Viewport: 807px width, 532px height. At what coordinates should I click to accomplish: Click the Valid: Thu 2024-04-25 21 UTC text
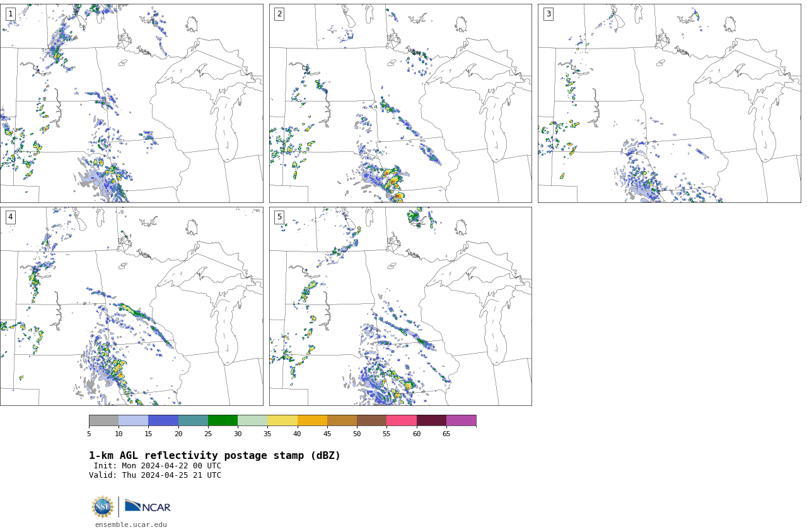click(x=155, y=475)
